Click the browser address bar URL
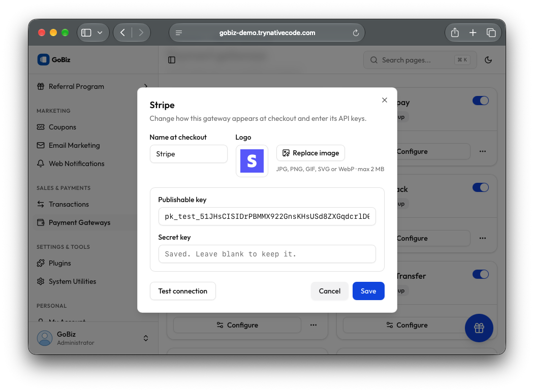Screen dimensions: 534x392 (x=267, y=32)
